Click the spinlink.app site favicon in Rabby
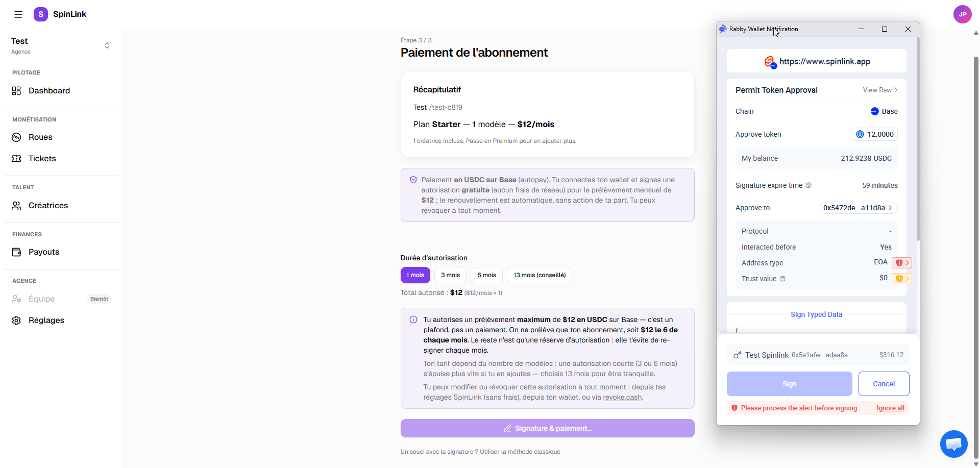This screenshot has width=980, height=468. [x=770, y=62]
